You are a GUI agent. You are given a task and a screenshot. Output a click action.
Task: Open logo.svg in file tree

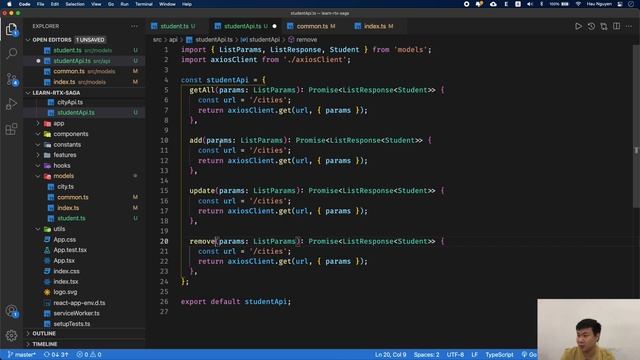(x=65, y=292)
